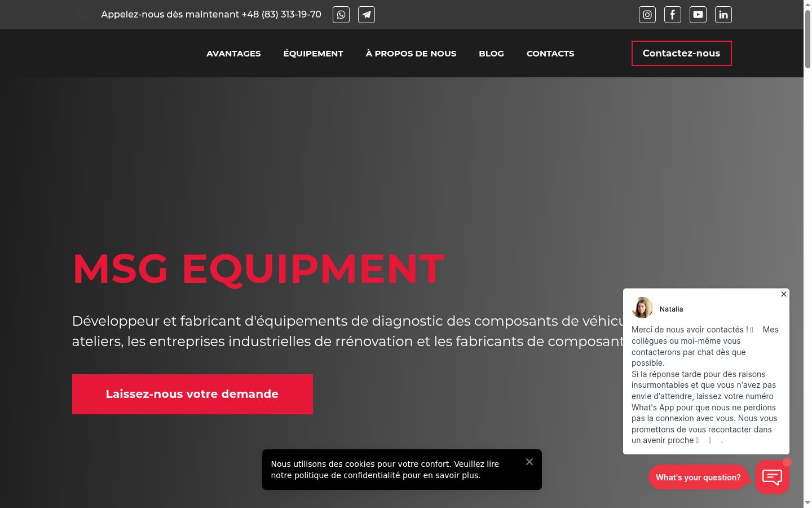The width and height of the screenshot is (812, 508).
Task: Click the Contactez-nous button
Action: coord(682,53)
